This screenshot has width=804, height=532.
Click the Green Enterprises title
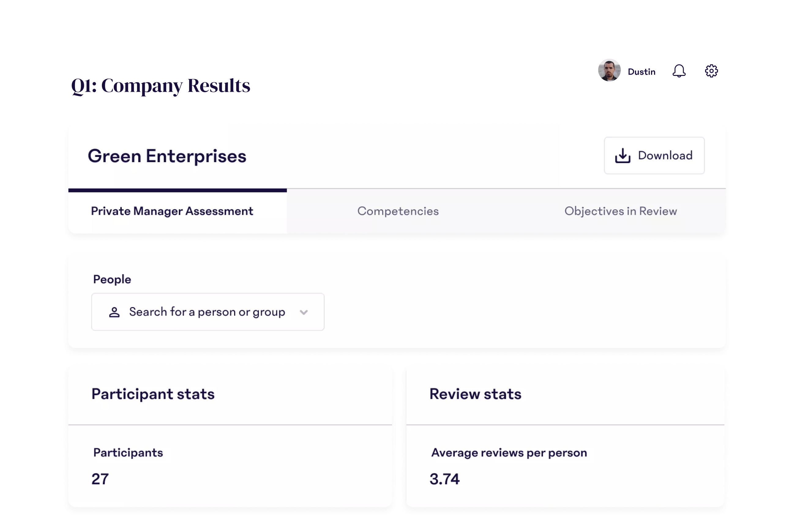click(167, 156)
